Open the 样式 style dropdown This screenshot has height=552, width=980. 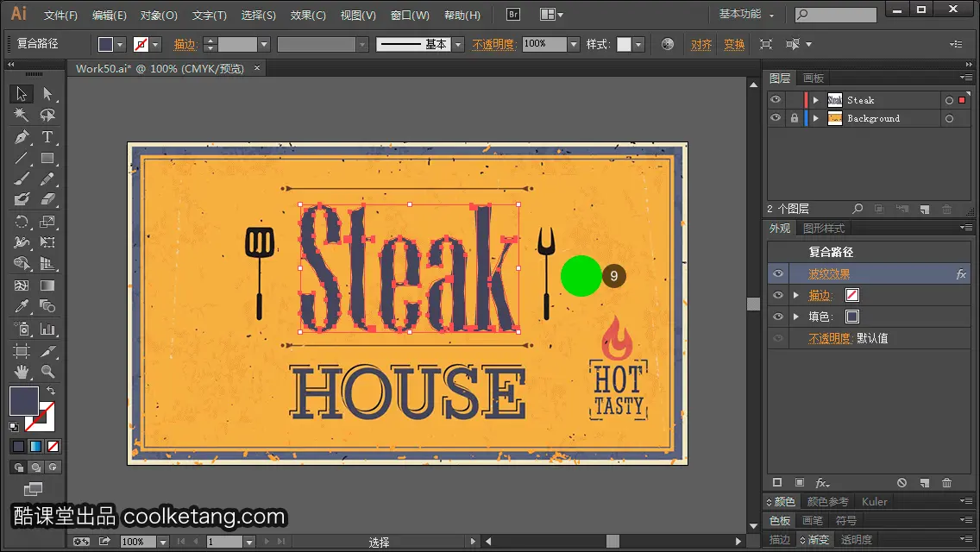[638, 44]
